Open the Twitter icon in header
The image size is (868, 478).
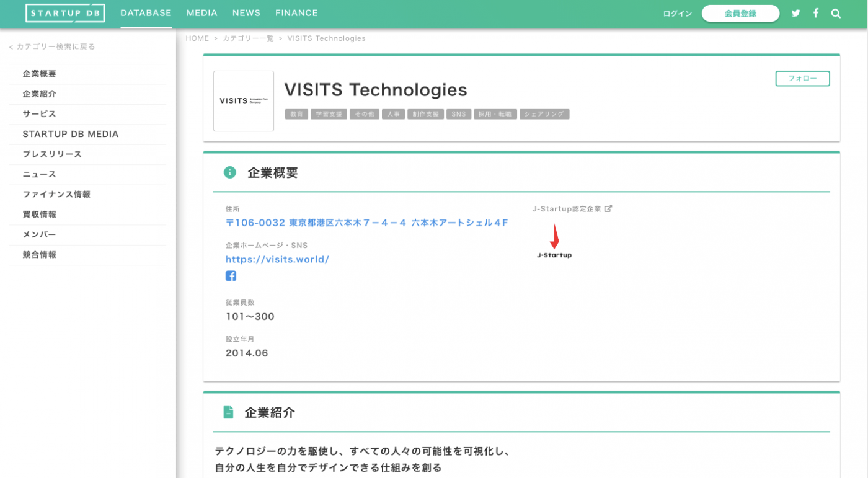click(x=796, y=13)
